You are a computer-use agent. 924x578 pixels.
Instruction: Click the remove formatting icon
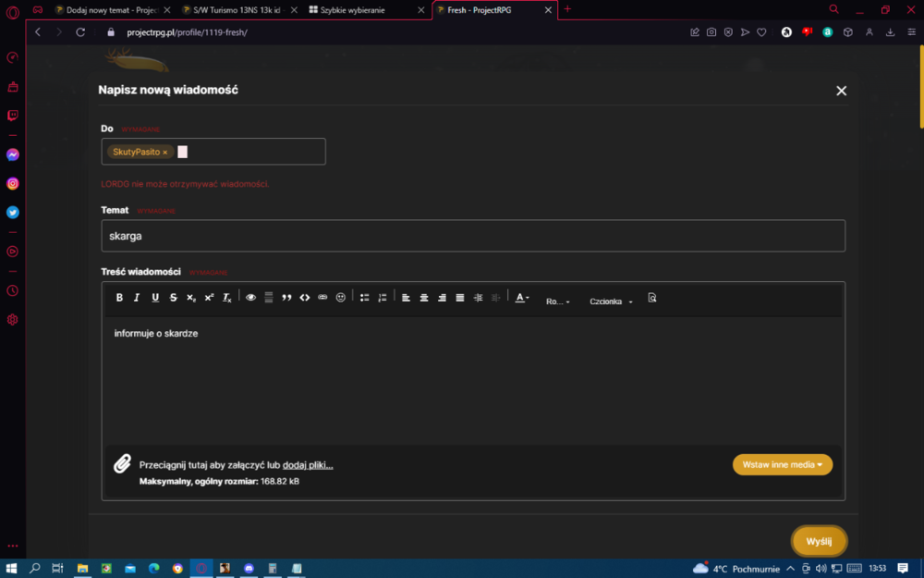tap(227, 298)
